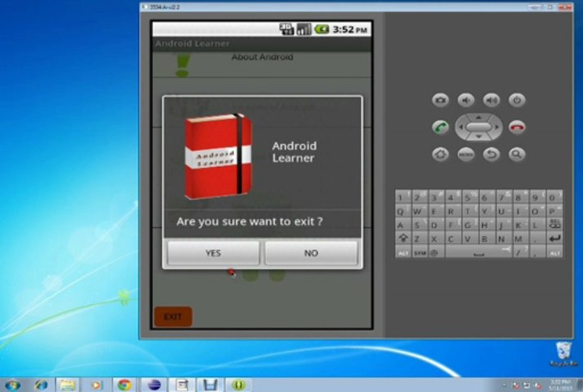Image resolution: width=583 pixels, height=392 pixels.
Task: Click the red end-call button
Action: pos(517,127)
